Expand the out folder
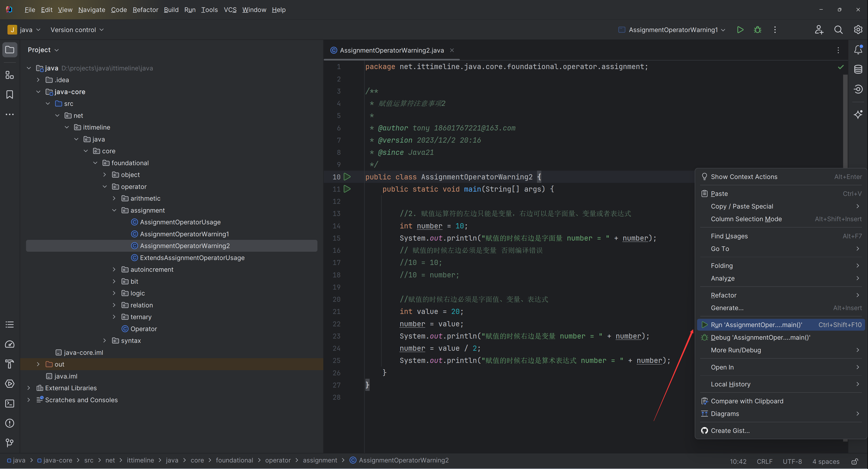This screenshot has height=469, width=868. click(x=38, y=364)
